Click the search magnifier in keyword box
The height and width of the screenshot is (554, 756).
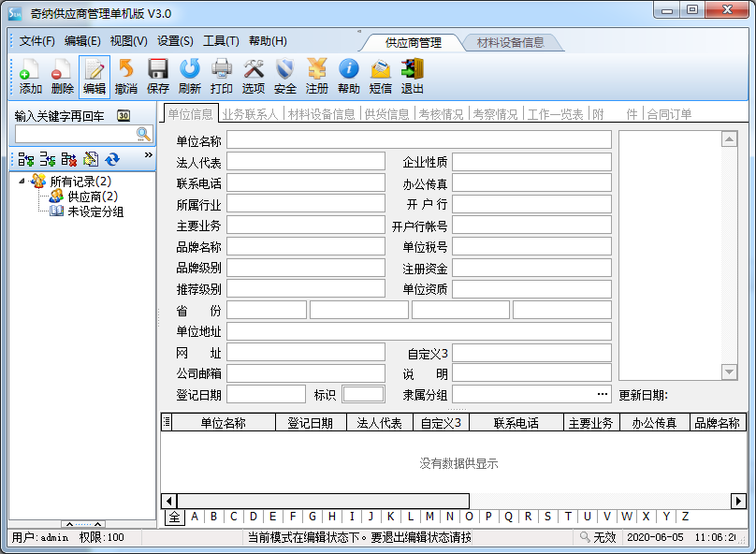coord(143,134)
